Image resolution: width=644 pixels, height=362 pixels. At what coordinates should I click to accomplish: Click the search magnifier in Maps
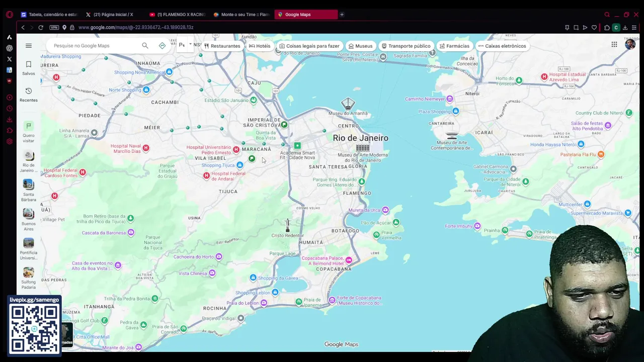(x=145, y=46)
